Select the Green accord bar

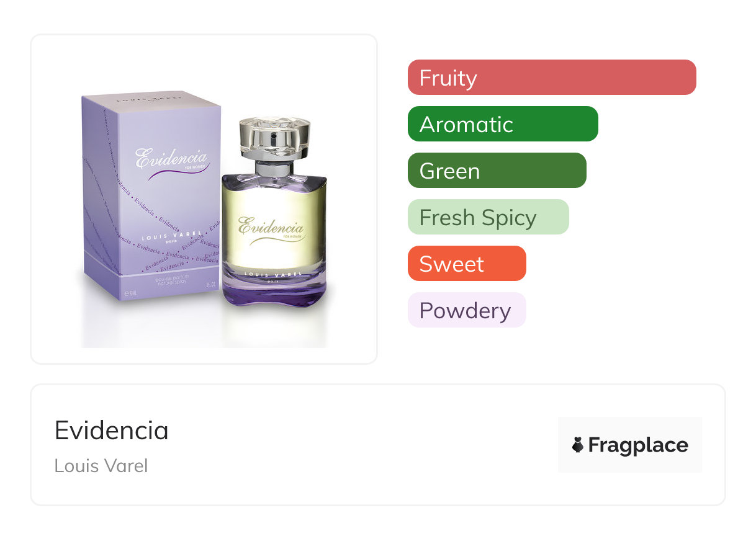pyautogui.click(x=497, y=171)
